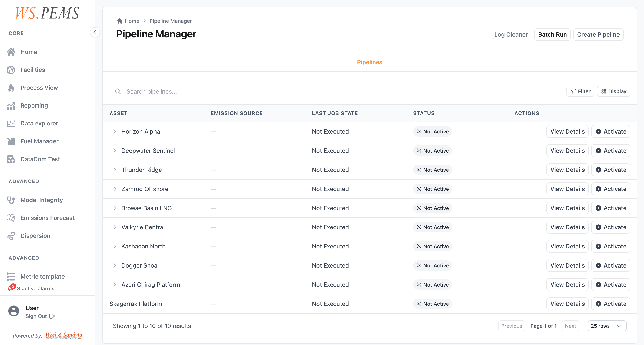Image resolution: width=644 pixels, height=345 pixels.
Task: Click the user avatar icon
Action: click(x=13, y=311)
